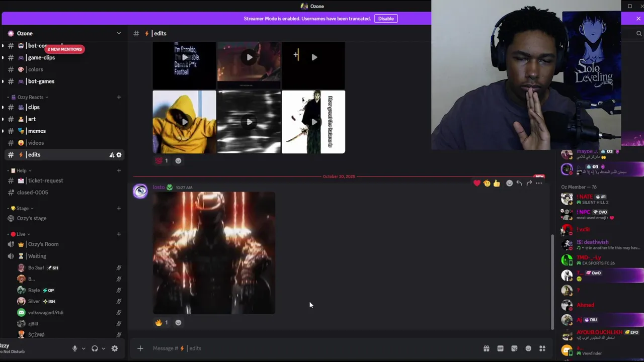Viewport: 644px width, 362px height.
Task: Open the art channel
Action: pos(64,119)
